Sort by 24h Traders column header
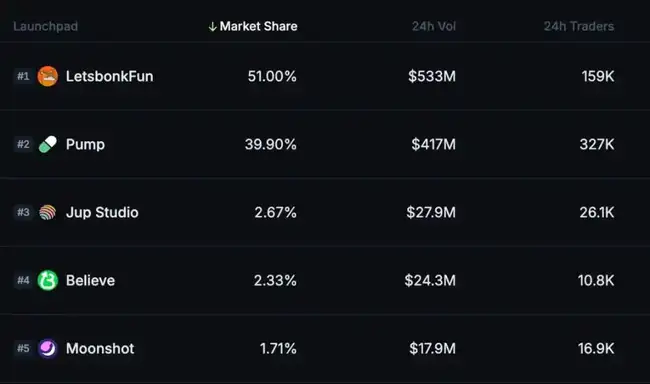Image resolution: width=650 pixels, height=384 pixels. pos(579,26)
